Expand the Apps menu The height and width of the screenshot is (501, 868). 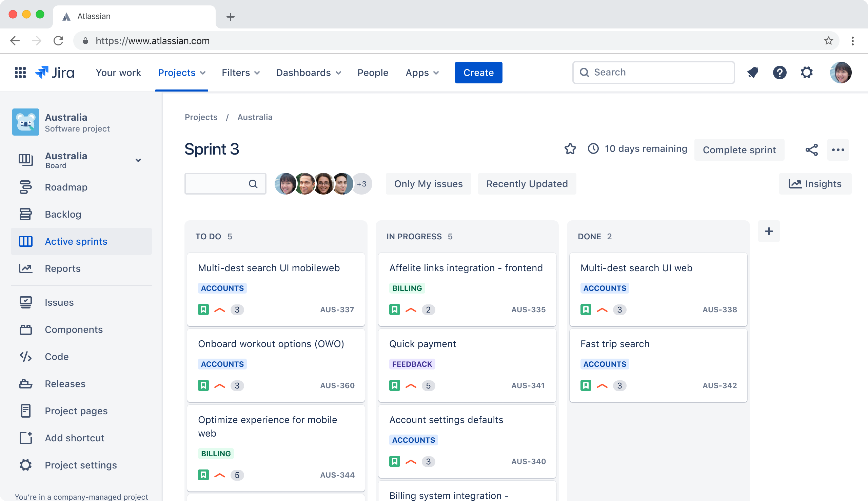(x=422, y=73)
